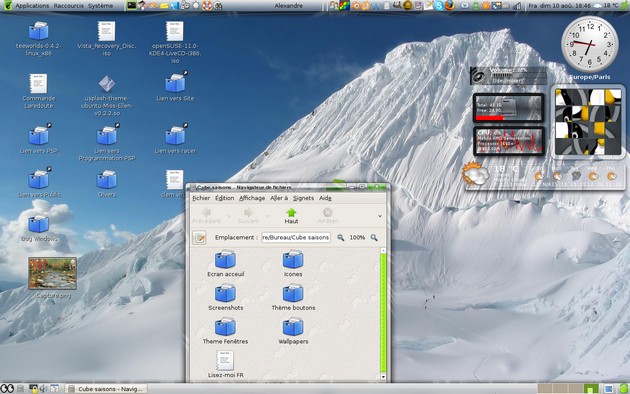Click the speaker volume icon in bottom panel
Screen dimensions: 630x394
tap(43, 388)
